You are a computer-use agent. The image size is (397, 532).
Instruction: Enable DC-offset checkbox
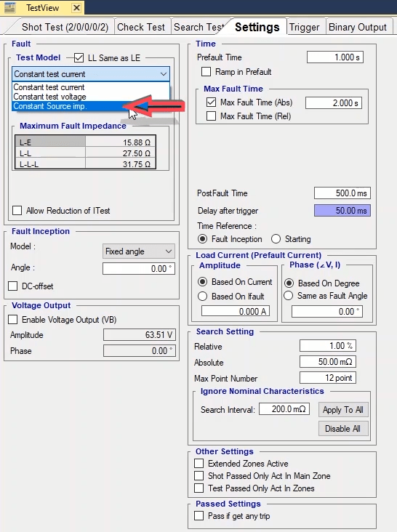[13, 286]
